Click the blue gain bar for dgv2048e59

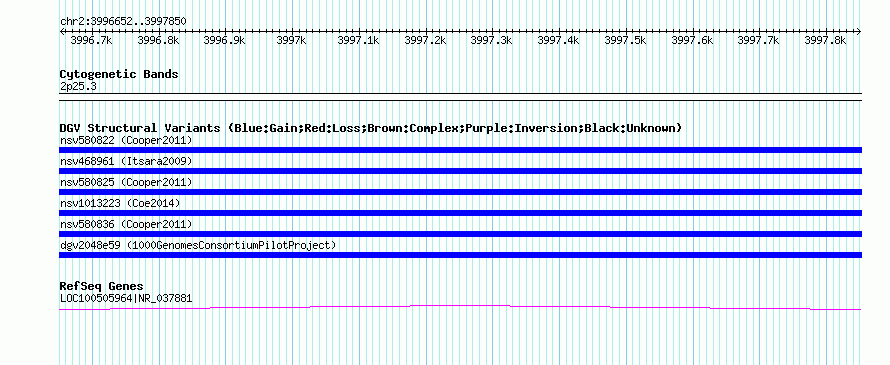460,255
